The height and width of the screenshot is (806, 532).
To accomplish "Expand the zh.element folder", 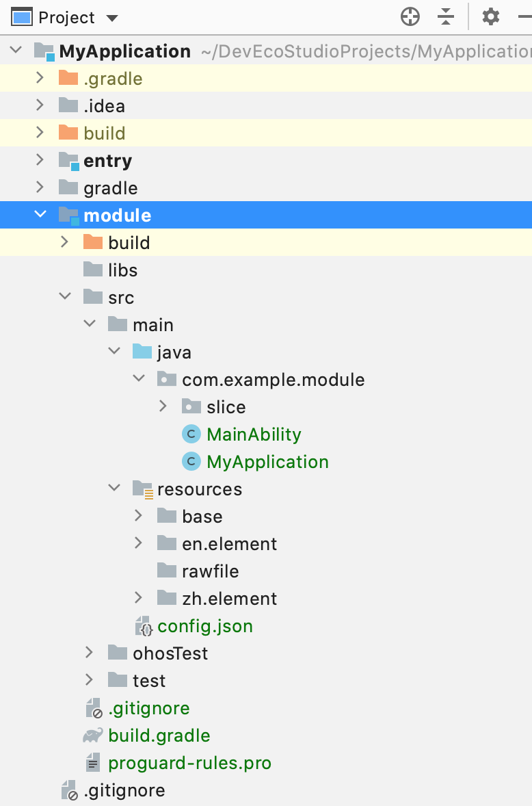I will 139,599.
